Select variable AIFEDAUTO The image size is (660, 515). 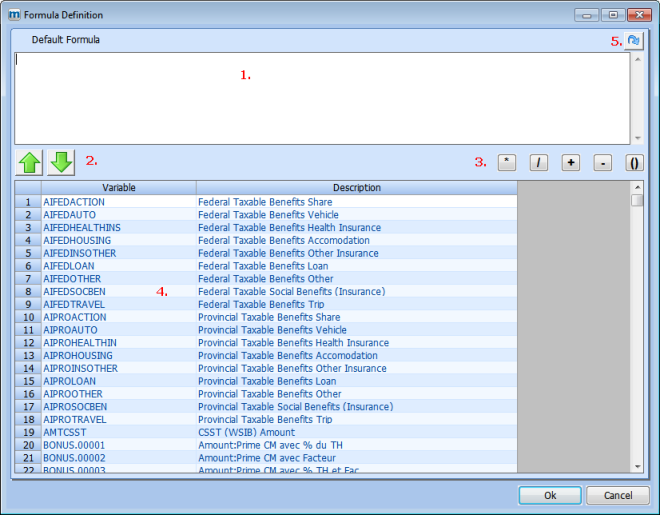(69, 215)
